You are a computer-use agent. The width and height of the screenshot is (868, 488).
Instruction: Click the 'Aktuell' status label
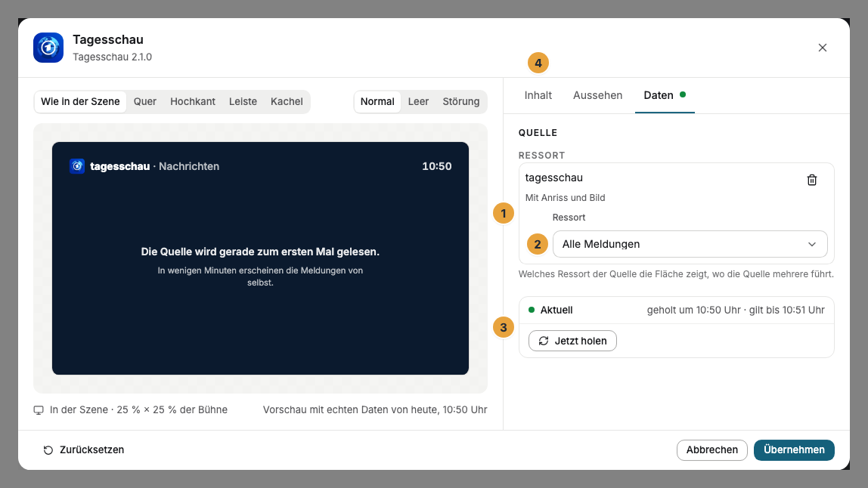[x=556, y=310]
